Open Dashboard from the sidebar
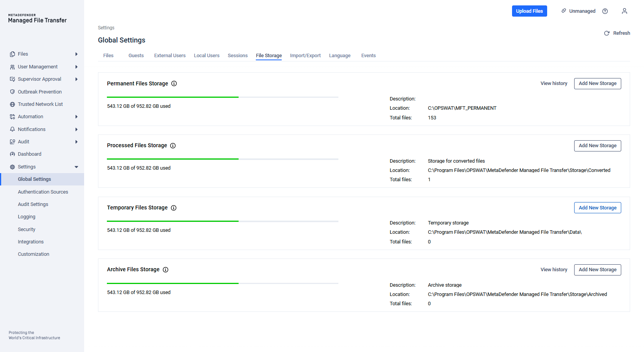Screen dimensions: 644x352 [x=29, y=154]
